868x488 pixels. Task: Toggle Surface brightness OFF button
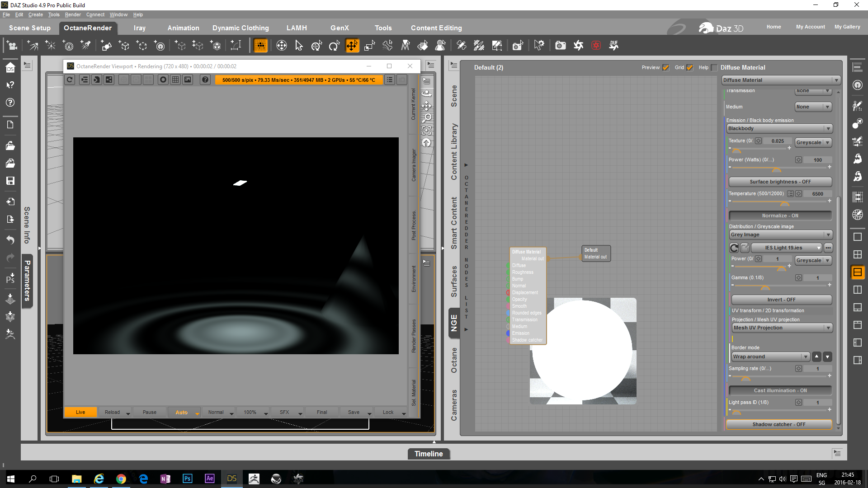coord(780,182)
